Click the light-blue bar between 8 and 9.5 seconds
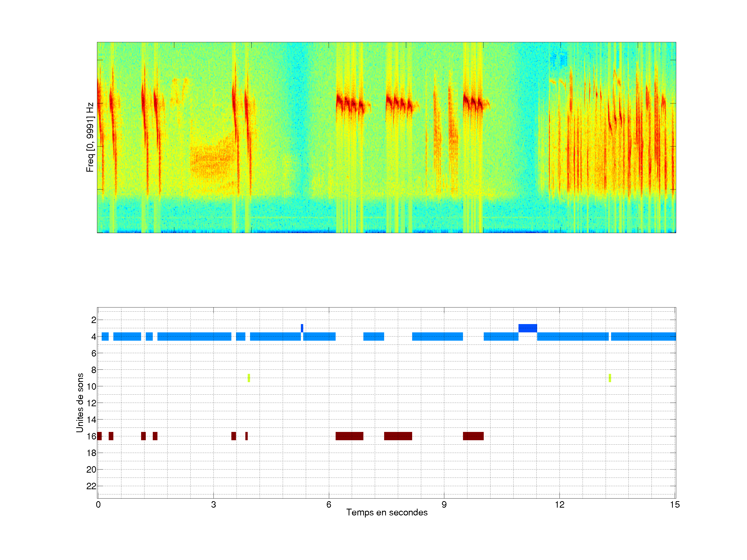747x560 pixels. 437,337
